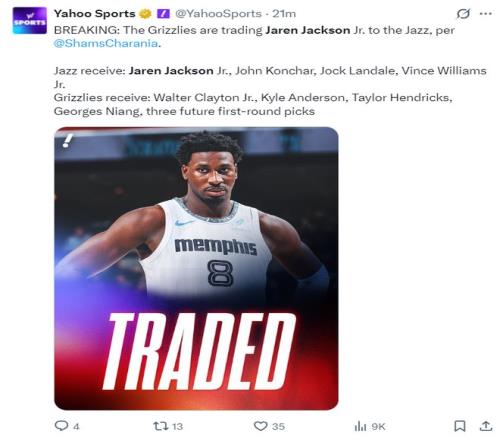Open the Yahoo Sports profile avatar

click(29, 20)
